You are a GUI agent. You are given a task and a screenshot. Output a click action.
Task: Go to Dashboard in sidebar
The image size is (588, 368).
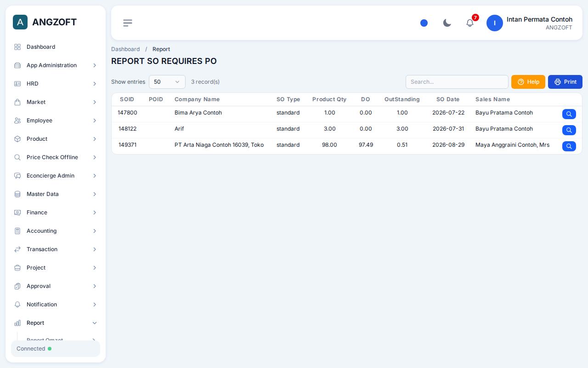(x=56, y=47)
